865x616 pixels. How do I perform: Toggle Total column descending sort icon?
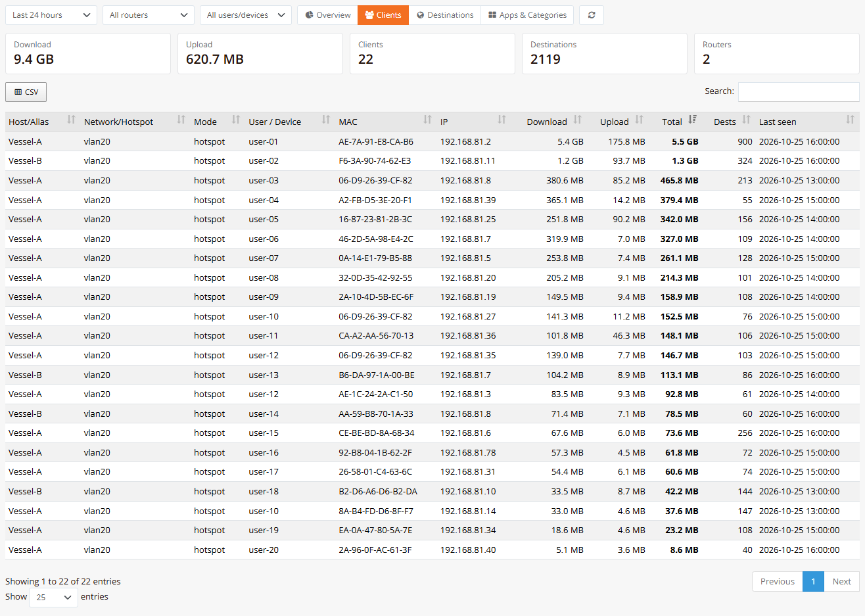[x=693, y=120]
